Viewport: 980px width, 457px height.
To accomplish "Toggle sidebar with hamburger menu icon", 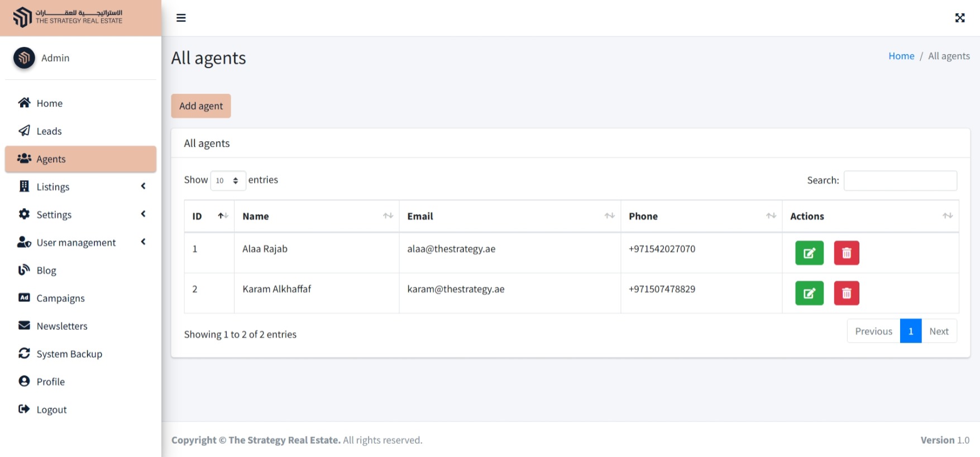I will [x=181, y=18].
